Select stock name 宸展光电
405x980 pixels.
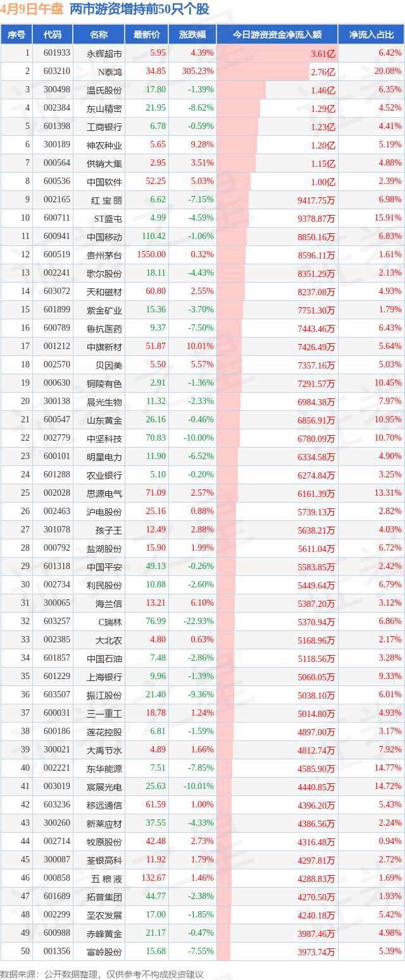tap(104, 787)
